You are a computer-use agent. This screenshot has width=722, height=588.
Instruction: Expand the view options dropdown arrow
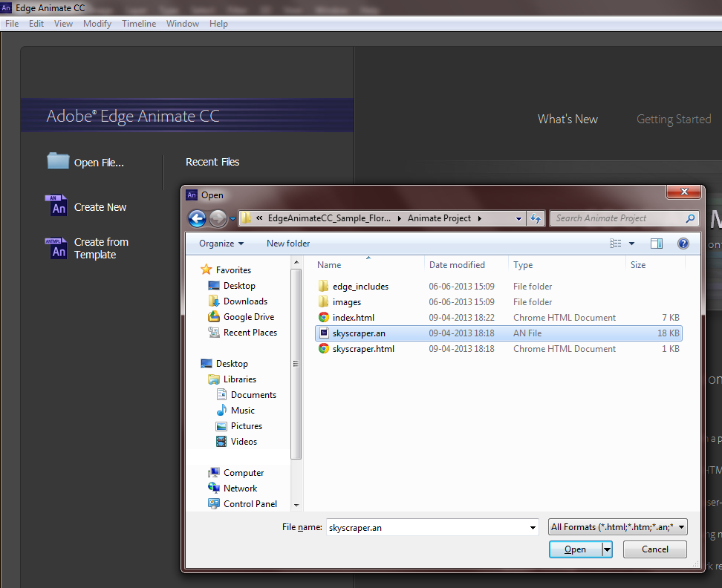pos(631,244)
